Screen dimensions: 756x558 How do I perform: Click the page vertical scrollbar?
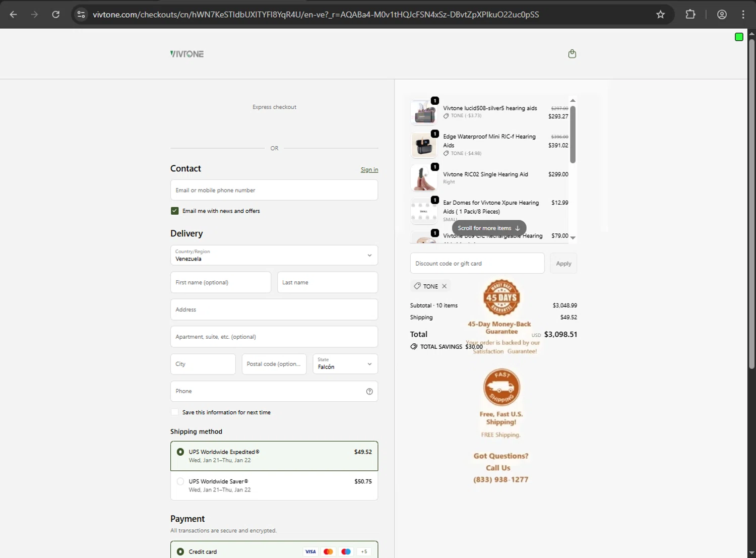(751, 204)
